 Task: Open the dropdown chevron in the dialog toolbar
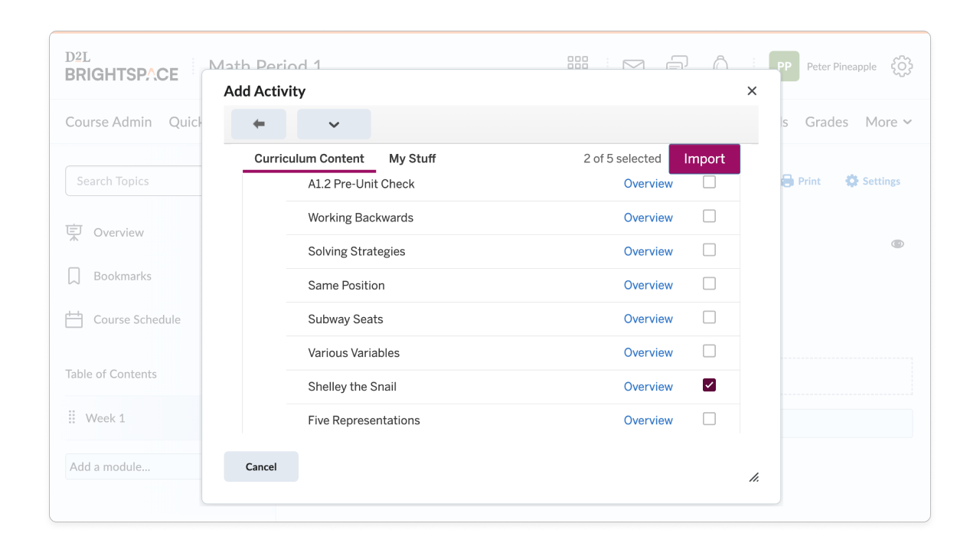coord(334,123)
